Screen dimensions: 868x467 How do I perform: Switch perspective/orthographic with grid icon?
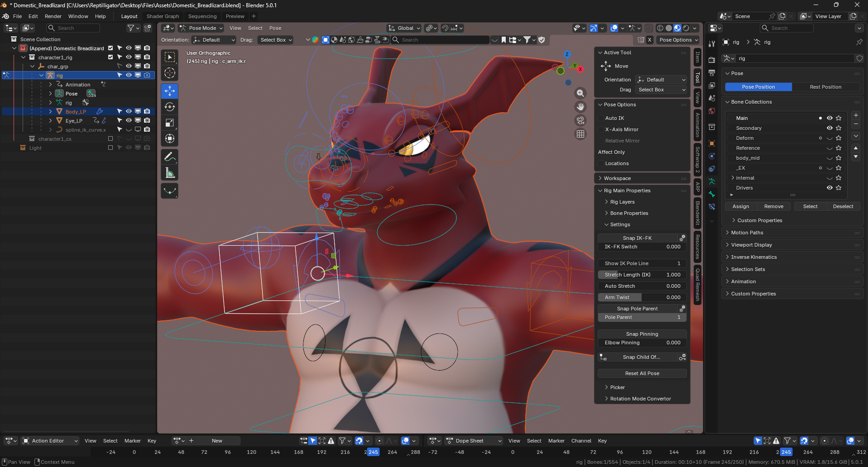(580, 134)
